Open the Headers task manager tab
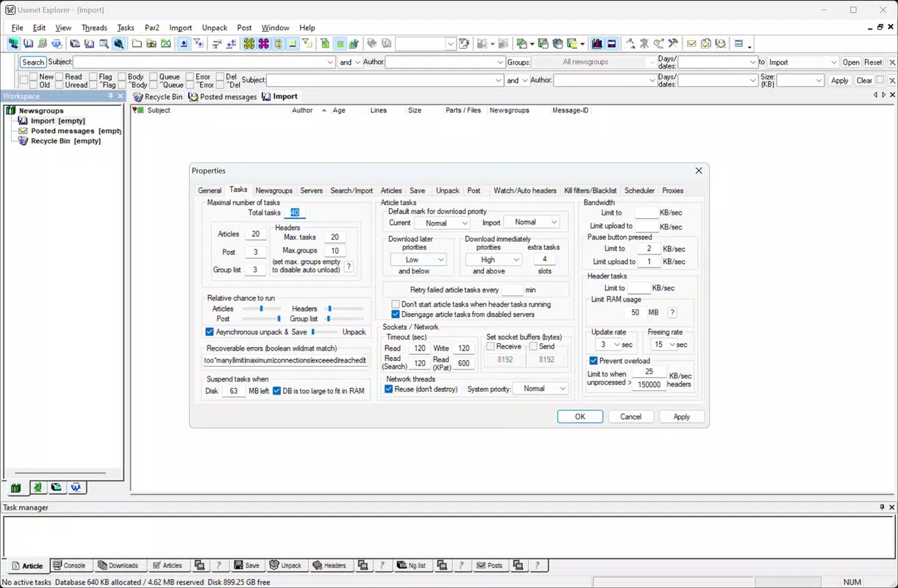 (x=329, y=565)
